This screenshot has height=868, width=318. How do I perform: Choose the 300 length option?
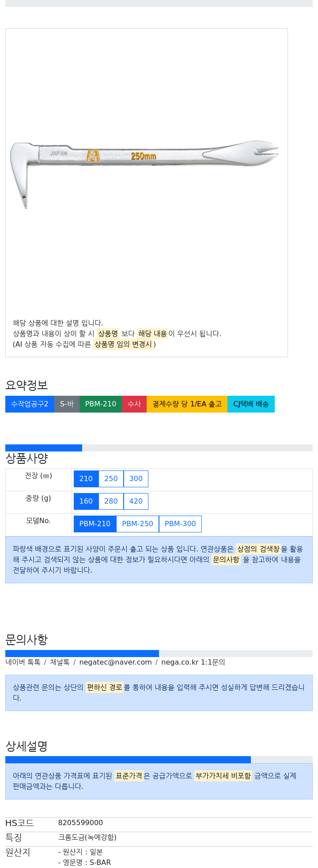136,479
